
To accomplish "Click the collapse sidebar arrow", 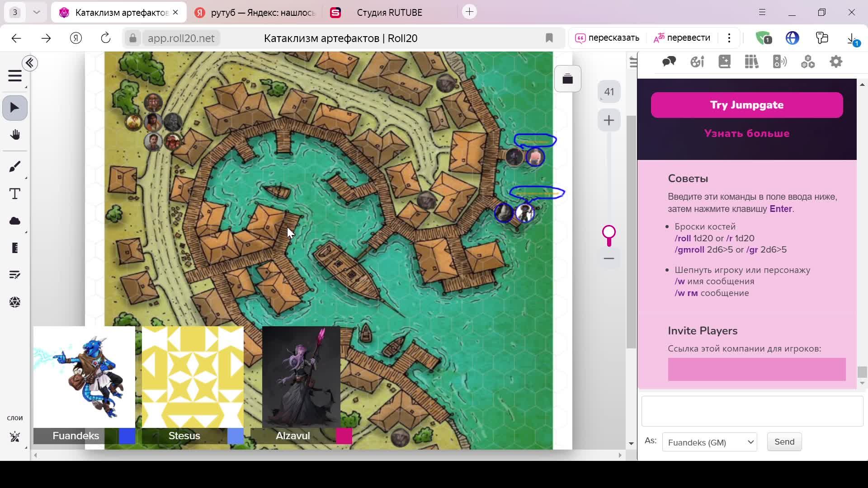I will (x=30, y=62).
